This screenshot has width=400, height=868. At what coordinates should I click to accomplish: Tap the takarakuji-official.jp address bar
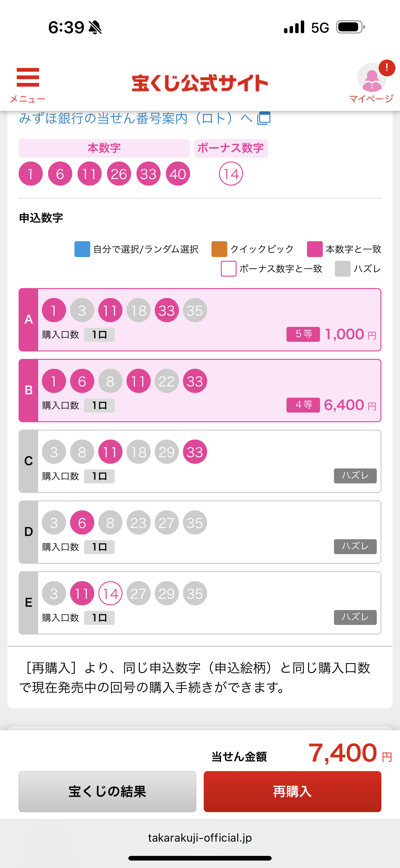tap(200, 838)
